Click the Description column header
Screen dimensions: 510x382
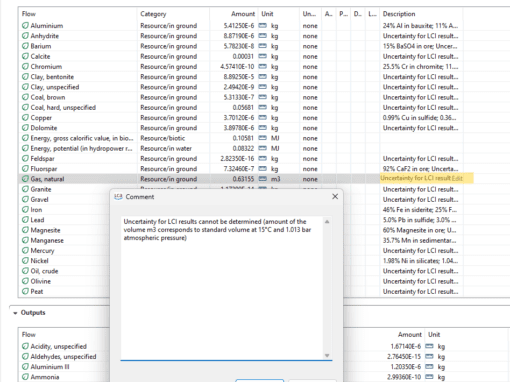click(399, 14)
